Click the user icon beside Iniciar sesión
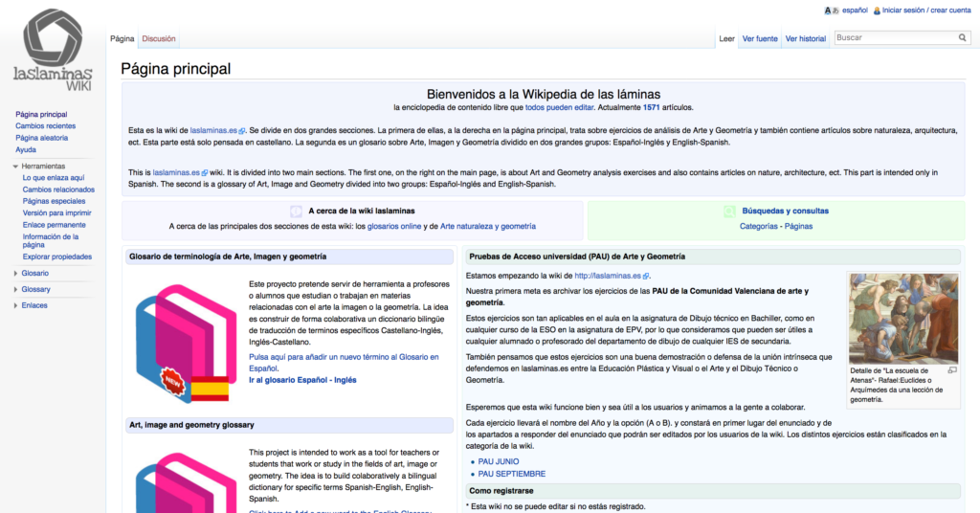This screenshot has width=980, height=513. click(x=876, y=11)
